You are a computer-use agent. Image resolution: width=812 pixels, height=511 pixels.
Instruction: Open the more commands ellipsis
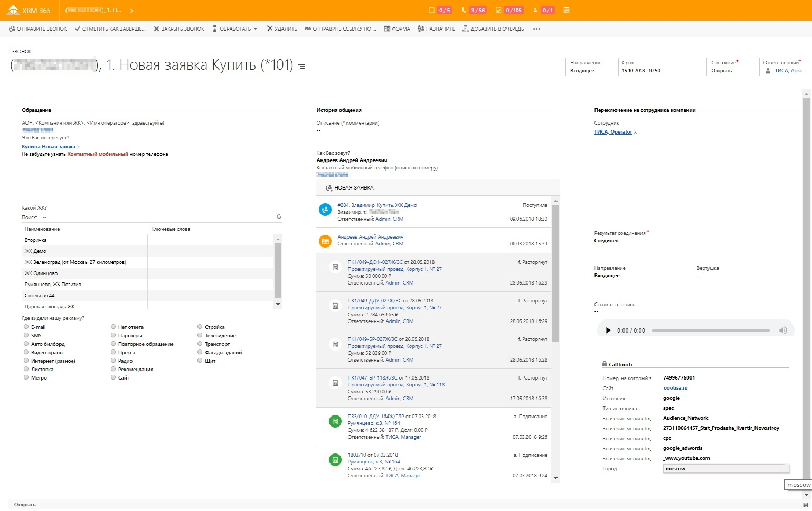536,29
